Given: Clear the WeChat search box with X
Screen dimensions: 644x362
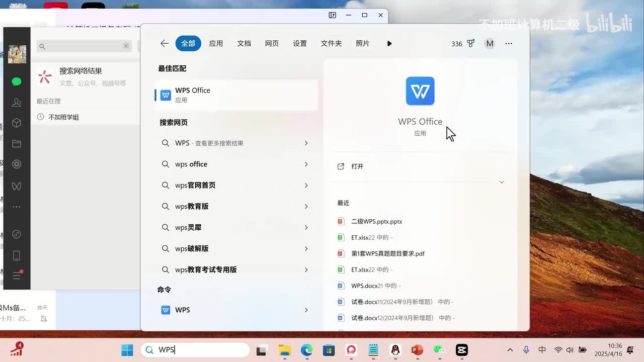Looking at the screenshot, I should click(126, 46).
